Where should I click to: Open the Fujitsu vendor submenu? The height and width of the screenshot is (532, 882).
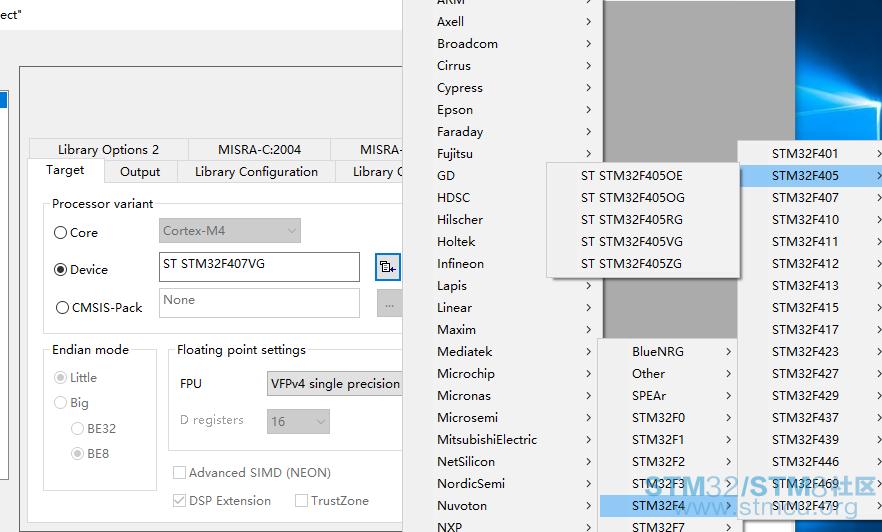pos(503,154)
